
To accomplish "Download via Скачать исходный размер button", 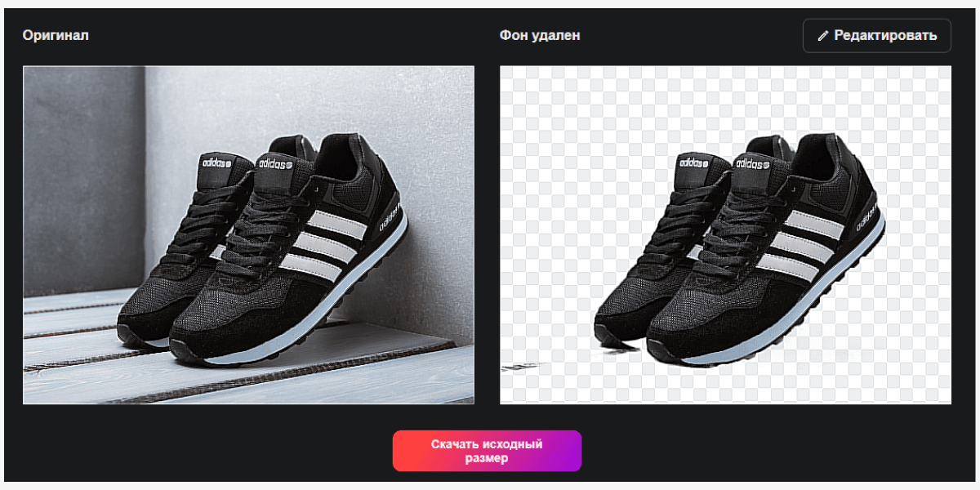I will click(x=487, y=451).
